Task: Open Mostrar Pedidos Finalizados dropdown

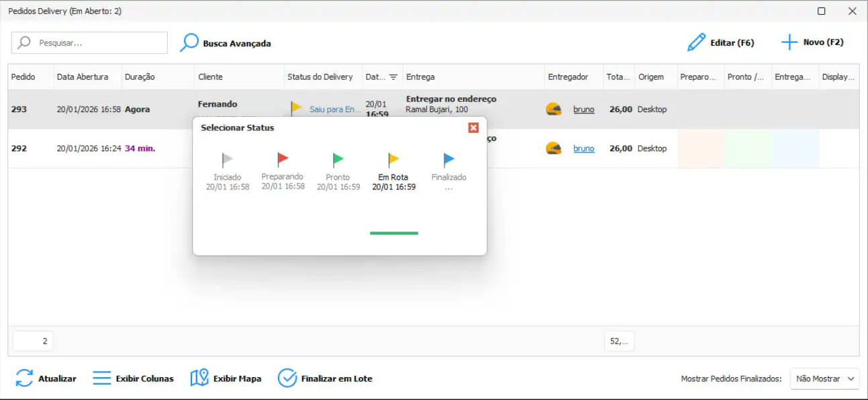Action: click(x=824, y=379)
